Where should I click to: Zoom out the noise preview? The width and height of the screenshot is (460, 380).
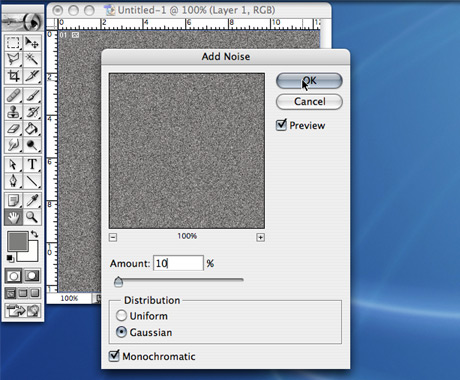click(113, 237)
